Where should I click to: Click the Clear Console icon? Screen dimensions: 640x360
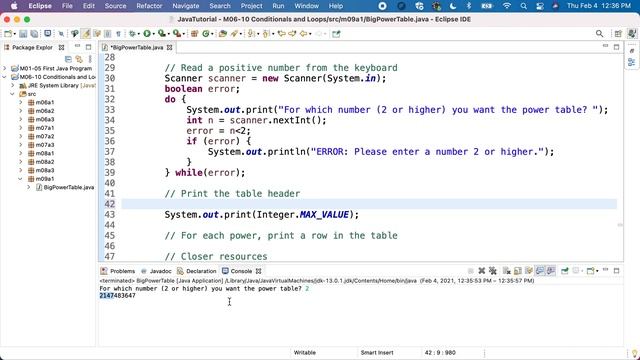pos(507,271)
